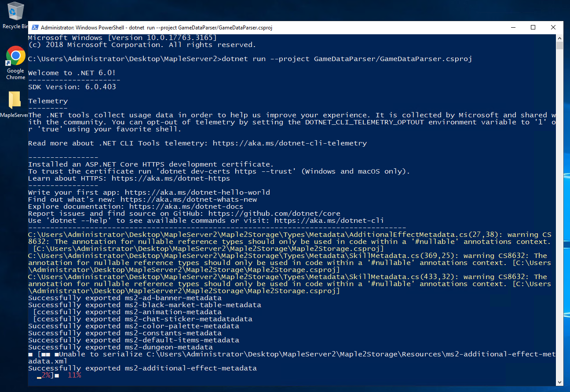The image size is (570, 392).
Task: Click the 'dotnet dev-certs https --trust' instruction line
Action: point(219,171)
